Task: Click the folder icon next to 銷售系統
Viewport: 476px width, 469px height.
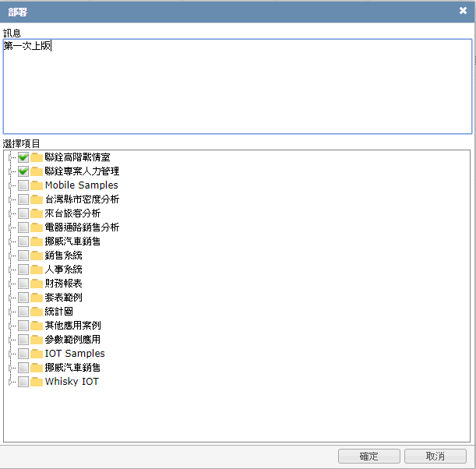Action: pyautogui.click(x=37, y=256)
